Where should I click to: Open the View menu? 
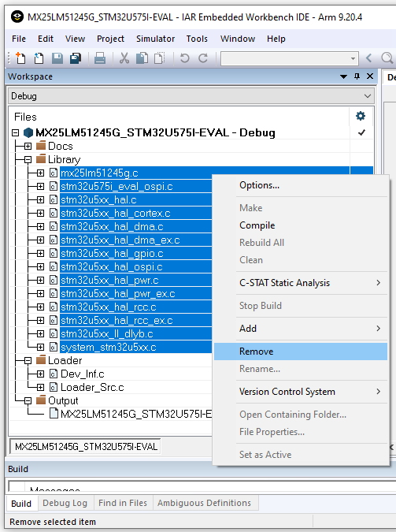pos(75,39)
